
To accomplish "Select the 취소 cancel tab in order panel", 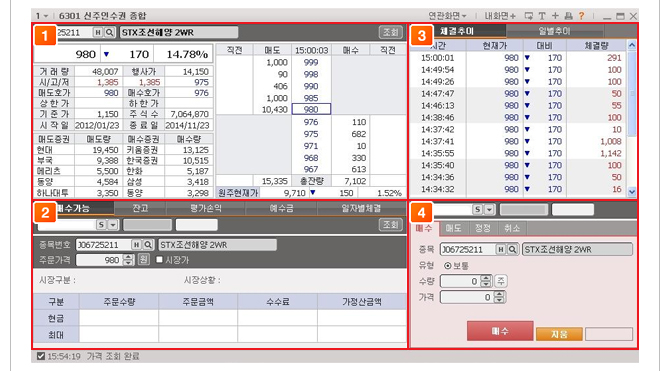I will (x=512, y=228).
